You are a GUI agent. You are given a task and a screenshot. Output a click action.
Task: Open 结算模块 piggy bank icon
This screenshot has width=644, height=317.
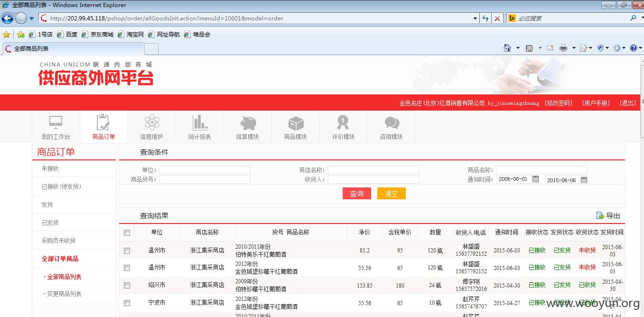click(248, 123)
